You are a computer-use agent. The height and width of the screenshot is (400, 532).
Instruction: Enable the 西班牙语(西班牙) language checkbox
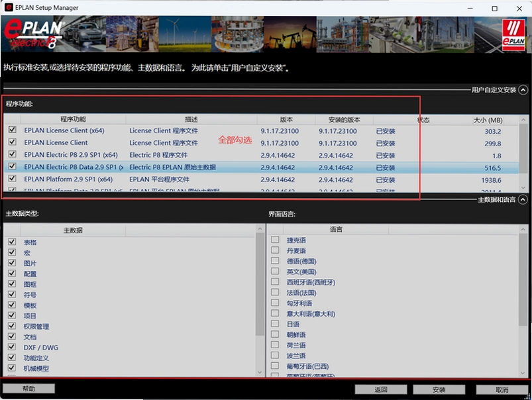(x=275, y=282)
